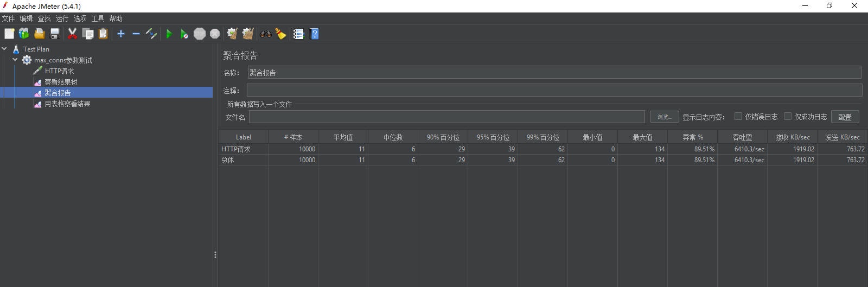This screenshot has height=287, width=868.
Task: Open the 运行 menu
Action: tap(62, 18)
